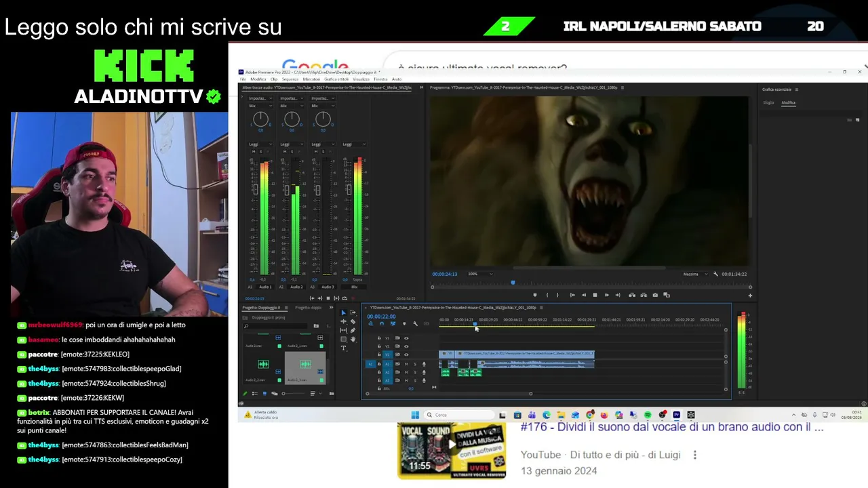Open the Marcatori menu
This screenshot has width=868, height=488.
coord(311,79)
